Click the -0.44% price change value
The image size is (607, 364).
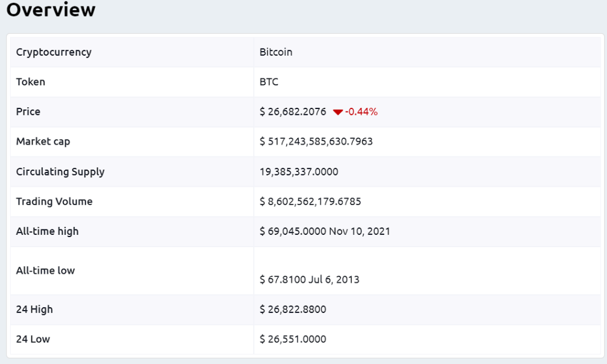(362, 111)
